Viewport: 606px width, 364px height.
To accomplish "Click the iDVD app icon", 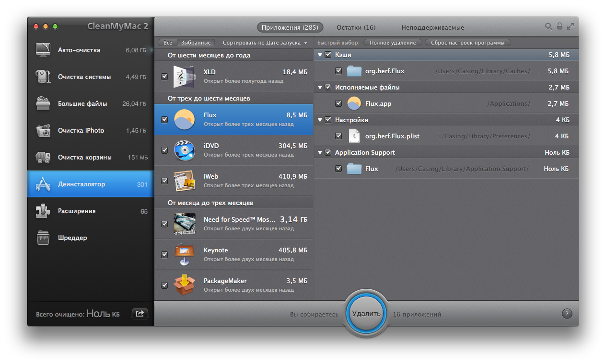I will [x=184, y=150].
